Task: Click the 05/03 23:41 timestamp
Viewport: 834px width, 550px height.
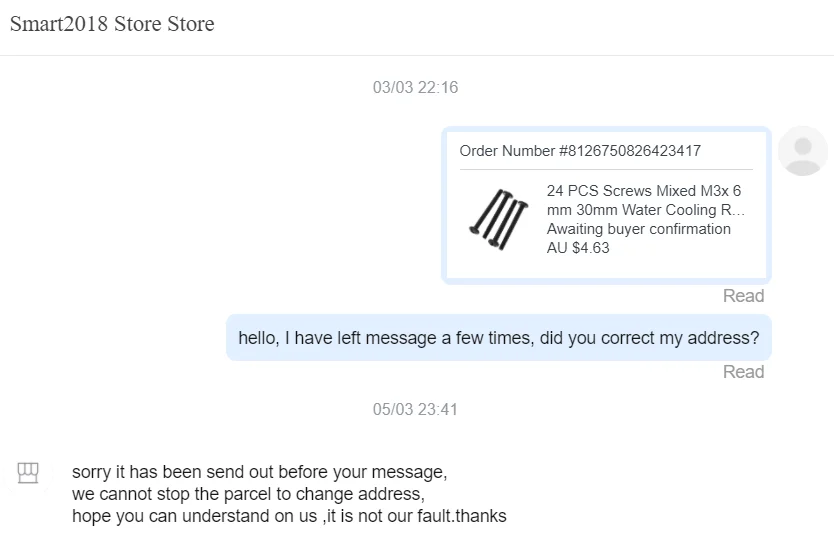Action: point(415,410)
